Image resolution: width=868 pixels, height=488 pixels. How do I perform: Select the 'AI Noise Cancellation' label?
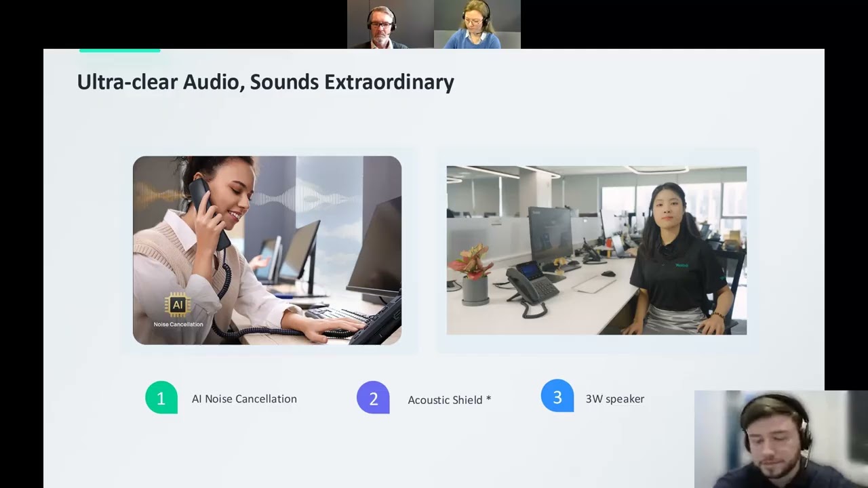point(244,399)
